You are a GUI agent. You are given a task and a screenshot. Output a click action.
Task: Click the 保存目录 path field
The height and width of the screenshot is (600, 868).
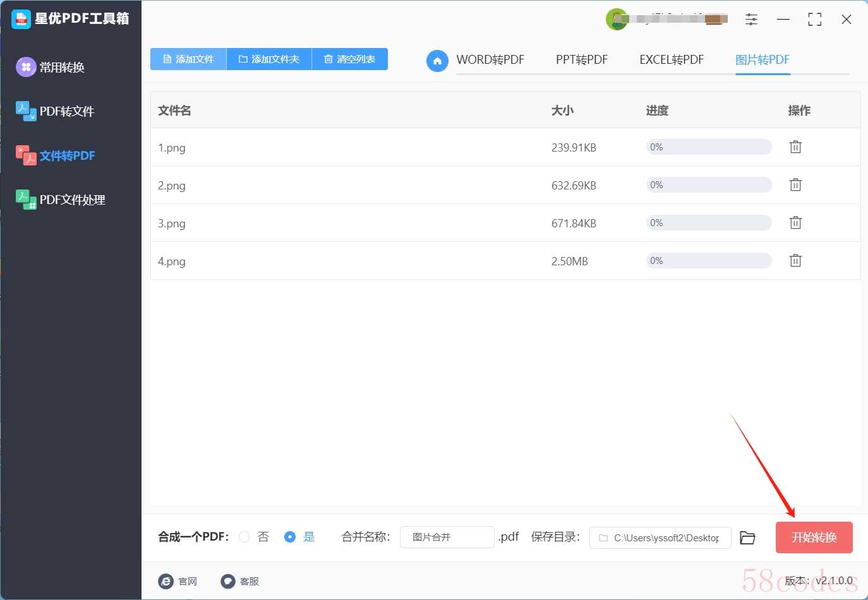tap(660, 538)
